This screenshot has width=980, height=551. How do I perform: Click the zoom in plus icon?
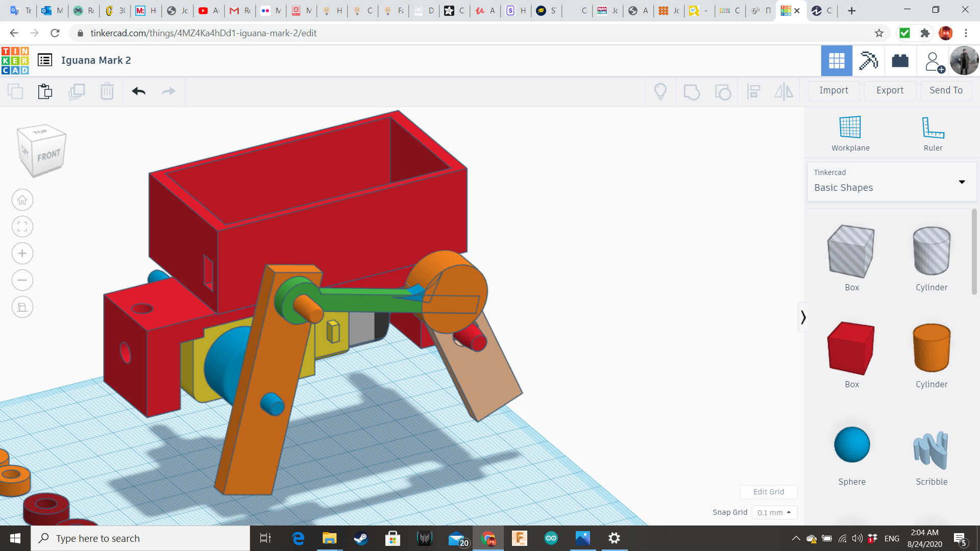22,254
